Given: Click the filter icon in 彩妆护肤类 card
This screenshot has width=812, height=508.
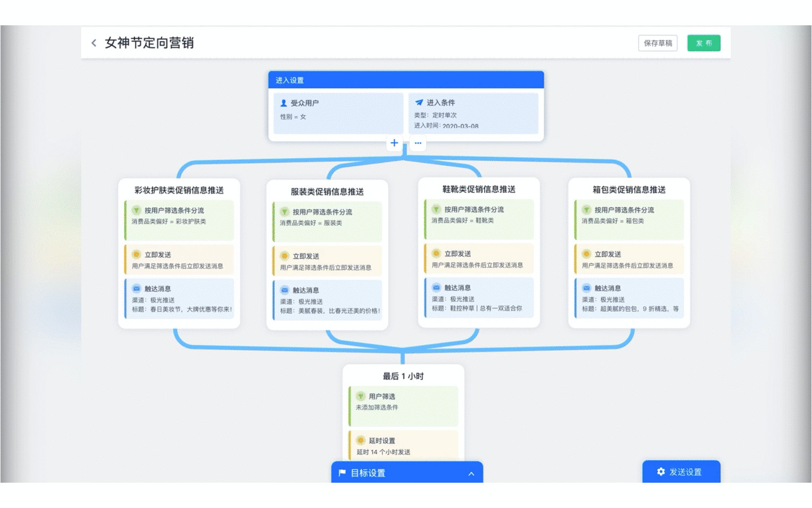Looking at the screenshot, I should (x=137, y=210).
